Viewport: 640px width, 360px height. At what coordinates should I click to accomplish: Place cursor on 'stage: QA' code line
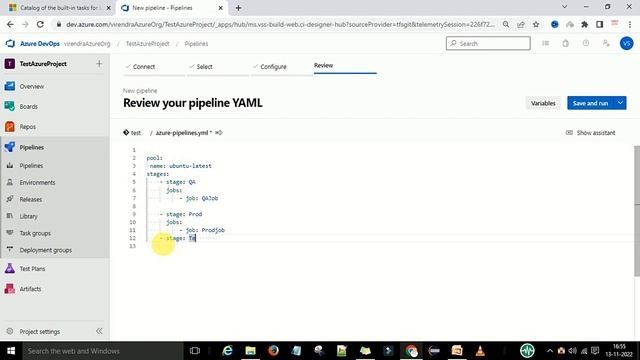click(180, 182)
